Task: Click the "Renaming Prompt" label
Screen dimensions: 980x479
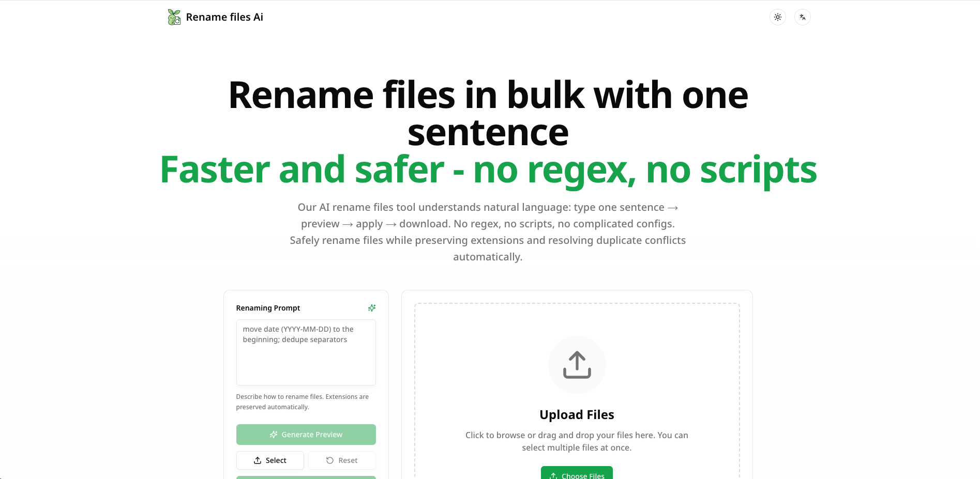Action: coord(268,308)
